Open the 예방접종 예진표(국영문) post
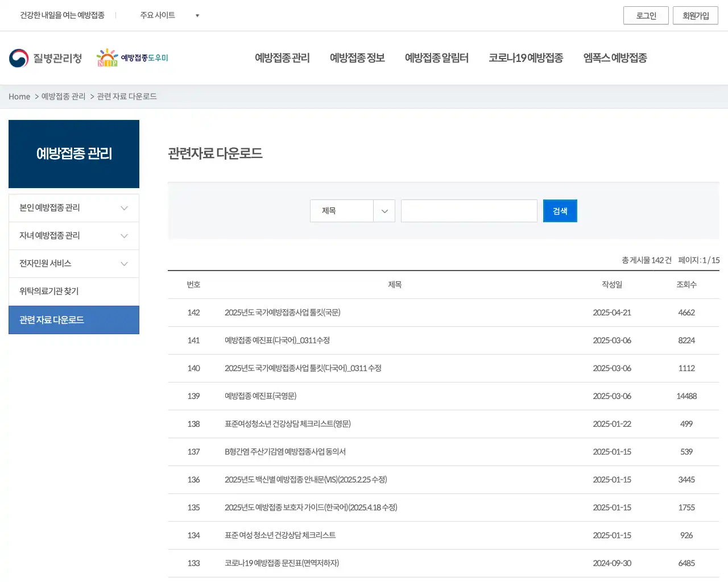Image resolution: width=728 pixels, height=582 pixels. coord(262,396)
